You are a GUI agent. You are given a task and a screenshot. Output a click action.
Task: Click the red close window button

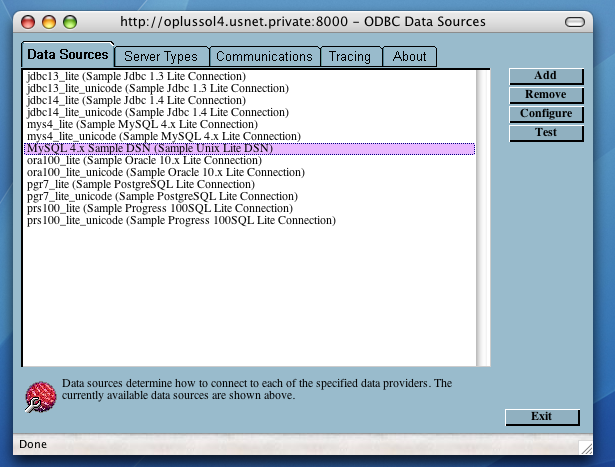point(28,22)
